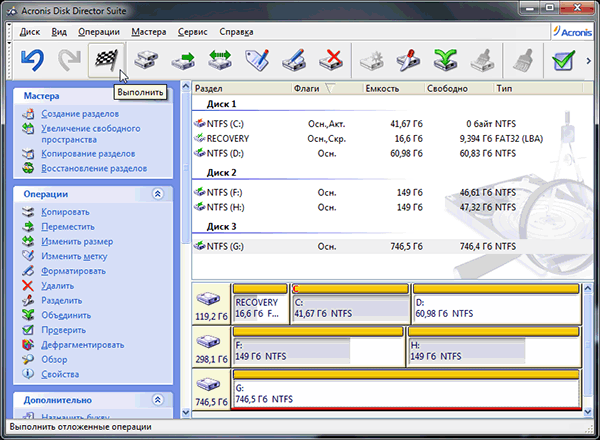This screenshot has height=440, width=600.
Task: Click the Обзор magnifier icon
Action: 28,360
